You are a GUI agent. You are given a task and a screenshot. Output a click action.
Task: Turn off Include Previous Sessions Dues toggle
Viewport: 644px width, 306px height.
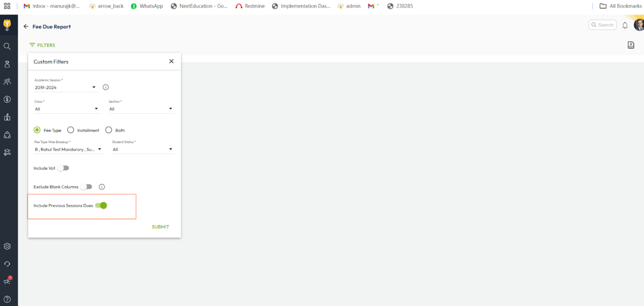point(101,205)
